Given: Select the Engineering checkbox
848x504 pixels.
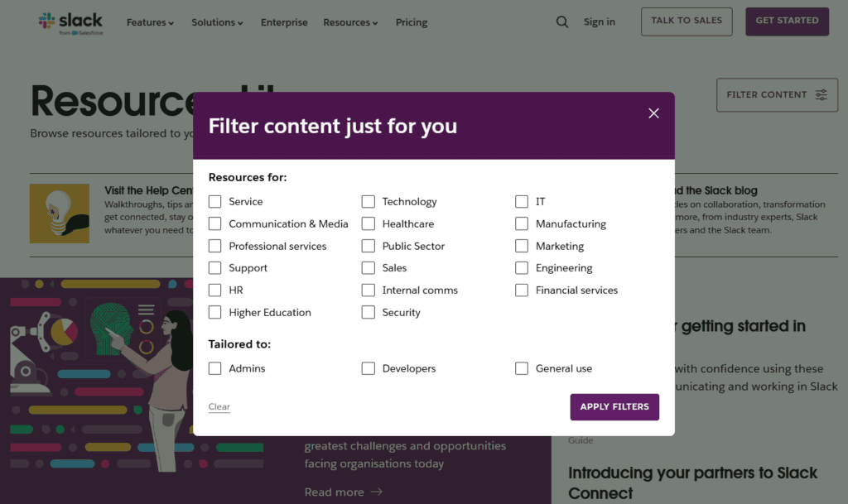Looking at the screenshot, I should click(x=522, y=268).
